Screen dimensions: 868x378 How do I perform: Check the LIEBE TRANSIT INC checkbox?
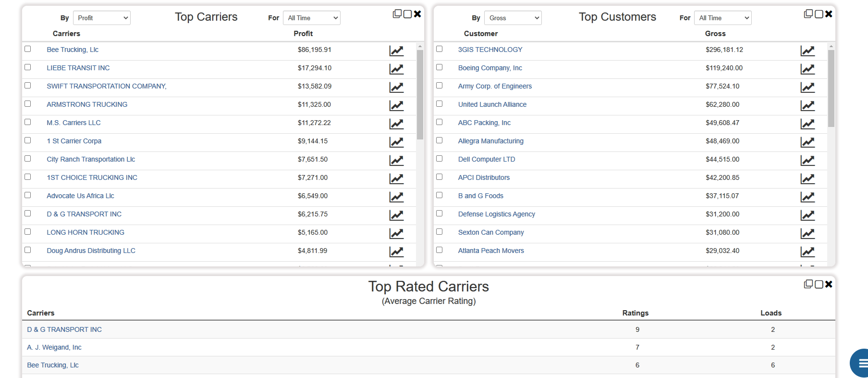coord(28,67)
